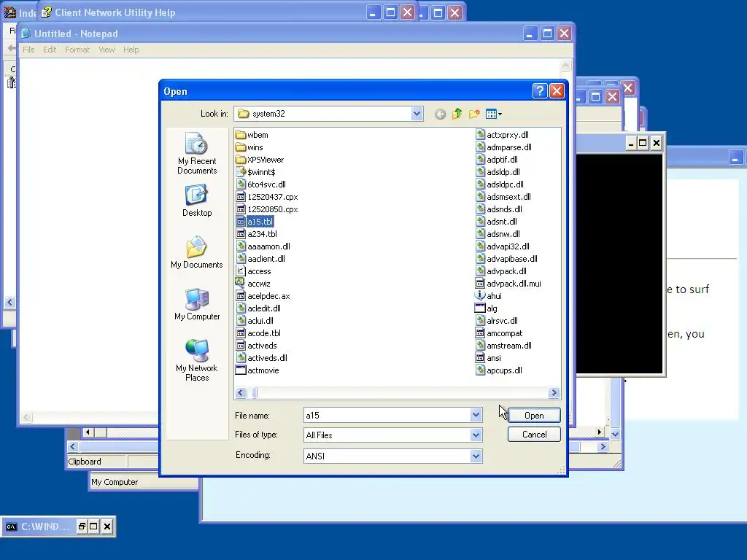Click the Back navigation icon in Open dialog
Screen dimensions: 747x560
point(440,114)
